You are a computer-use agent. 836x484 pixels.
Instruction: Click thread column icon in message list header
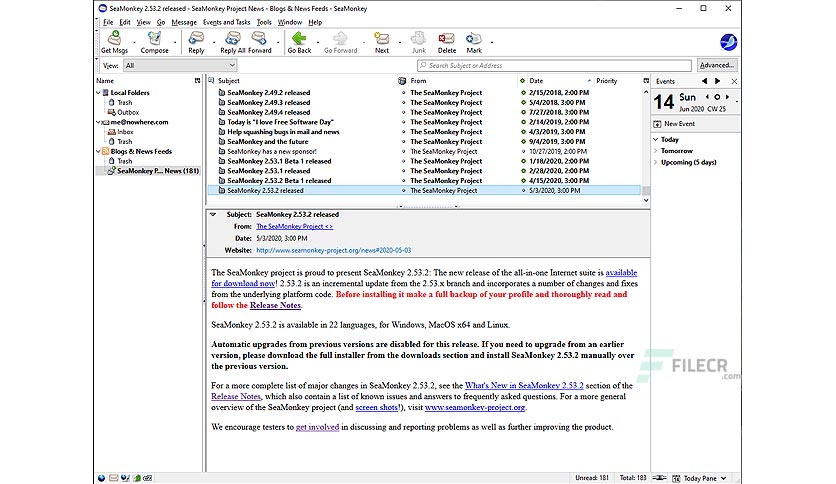[x=211, y=80]
